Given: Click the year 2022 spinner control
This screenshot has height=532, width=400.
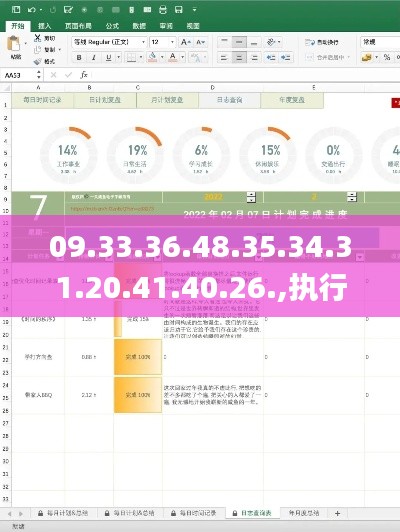Looking at the screenshot, I should pyautogui.click(x=251, y=197).
